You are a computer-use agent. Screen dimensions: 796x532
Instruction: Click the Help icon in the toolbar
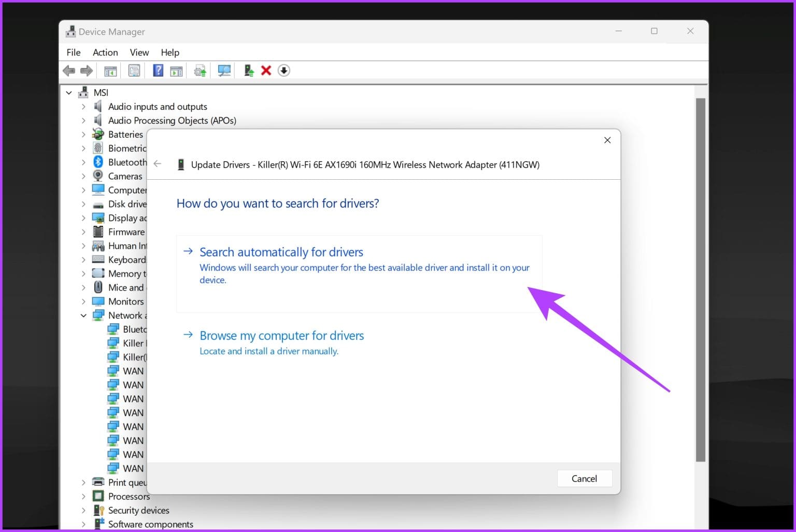click(x=158, y=70)
